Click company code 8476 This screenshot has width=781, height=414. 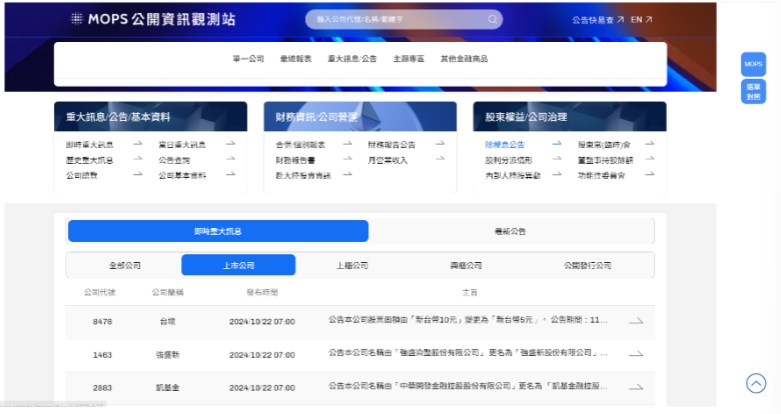[102, 322]
